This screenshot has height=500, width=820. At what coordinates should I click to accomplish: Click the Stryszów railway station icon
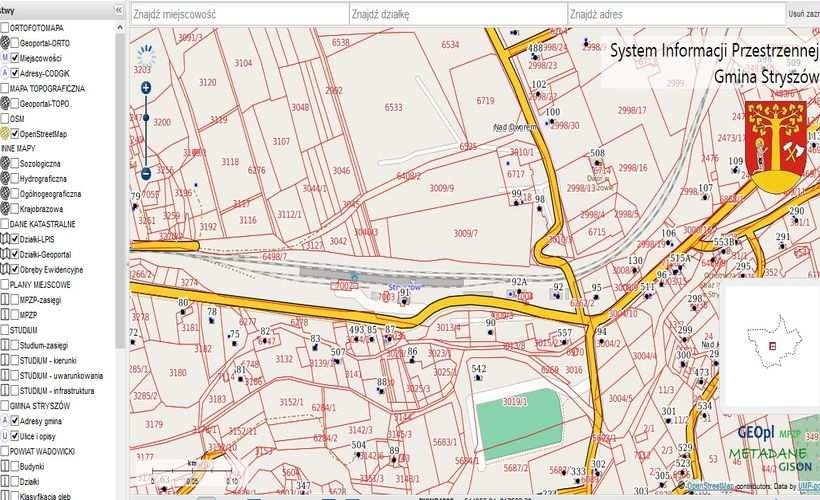353,277
